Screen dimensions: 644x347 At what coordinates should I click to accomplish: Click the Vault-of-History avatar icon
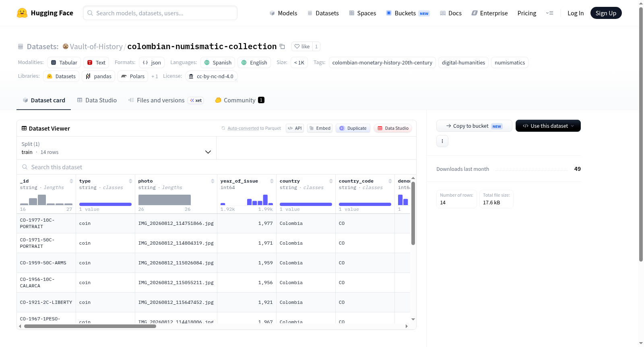pyautogui.click(x=66, y=46)
